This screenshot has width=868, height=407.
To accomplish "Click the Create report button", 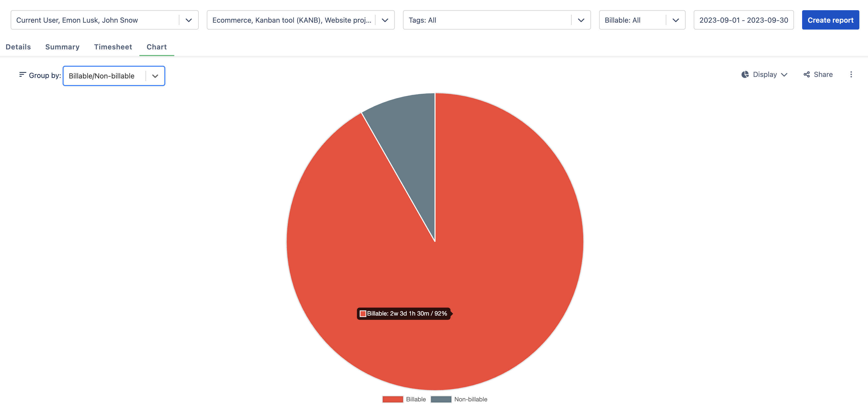I will point(830,20).
